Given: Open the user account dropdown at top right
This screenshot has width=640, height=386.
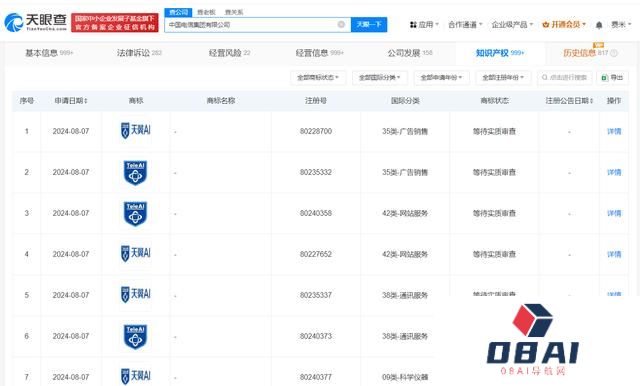Looking at the screenshot, I should click(621, 24).
